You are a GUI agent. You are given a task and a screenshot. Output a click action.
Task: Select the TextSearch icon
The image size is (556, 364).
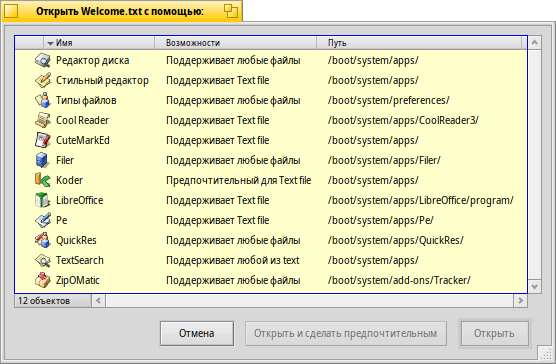click(43, 260)
